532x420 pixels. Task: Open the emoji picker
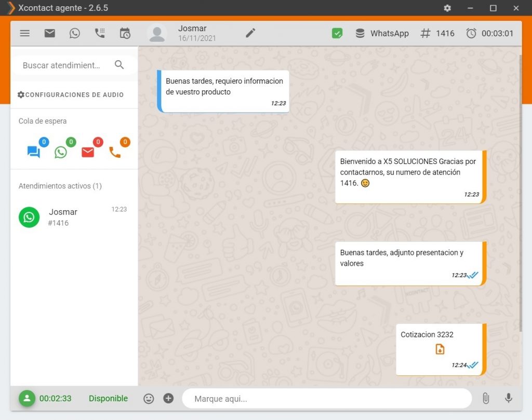click(149, 399)
